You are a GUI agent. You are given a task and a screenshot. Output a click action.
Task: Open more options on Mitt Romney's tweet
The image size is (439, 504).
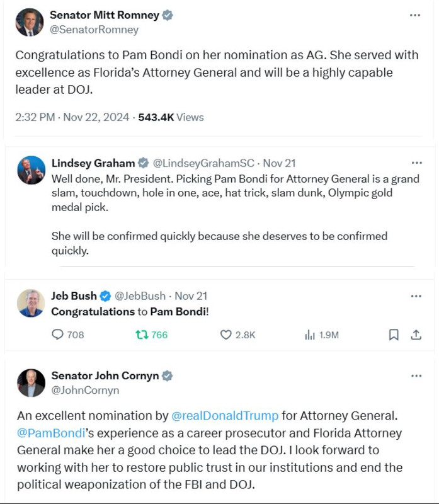point(415,15)
